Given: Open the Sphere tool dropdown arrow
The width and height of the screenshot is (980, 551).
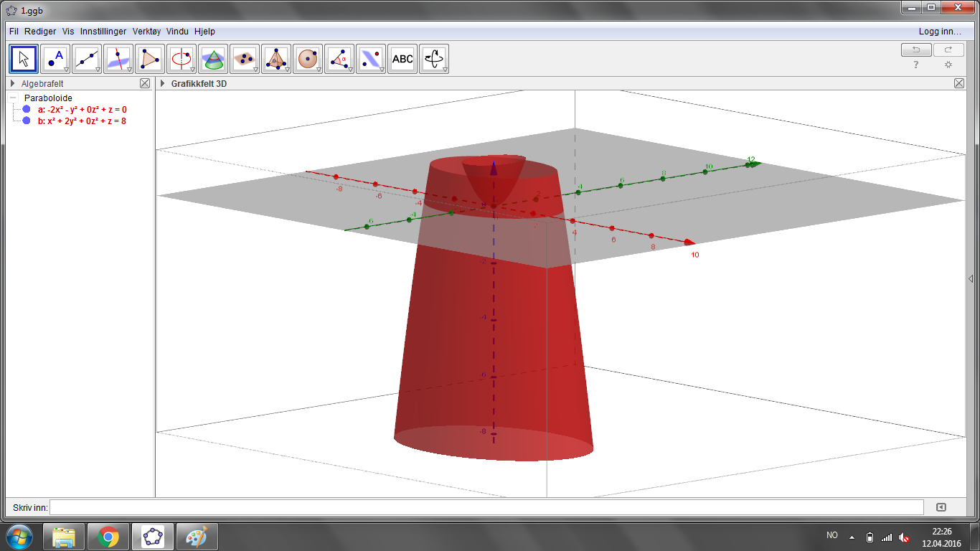Looking at the screenshot, I should pos(319,70).
